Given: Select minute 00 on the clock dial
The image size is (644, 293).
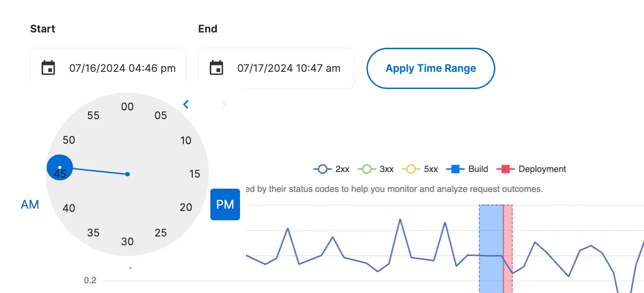Looking at the screenshot, I should [127, 107].
